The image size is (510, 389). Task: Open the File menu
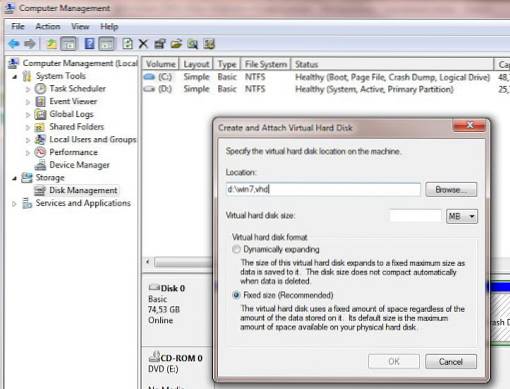click(18, 26)
